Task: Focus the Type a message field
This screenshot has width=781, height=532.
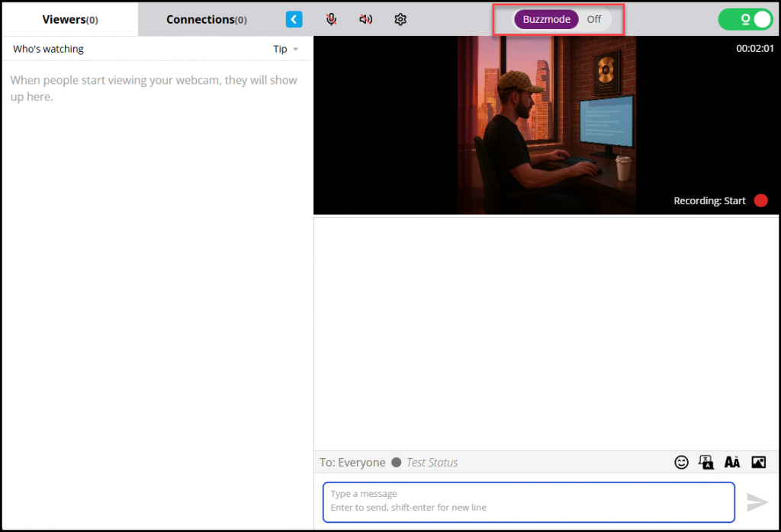Action: (x=529, y=502)
